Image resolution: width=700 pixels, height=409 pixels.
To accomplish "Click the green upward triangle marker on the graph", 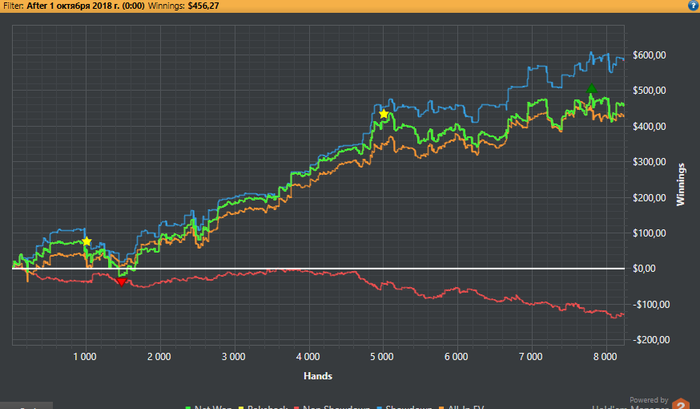I will [x=592, y=88].
